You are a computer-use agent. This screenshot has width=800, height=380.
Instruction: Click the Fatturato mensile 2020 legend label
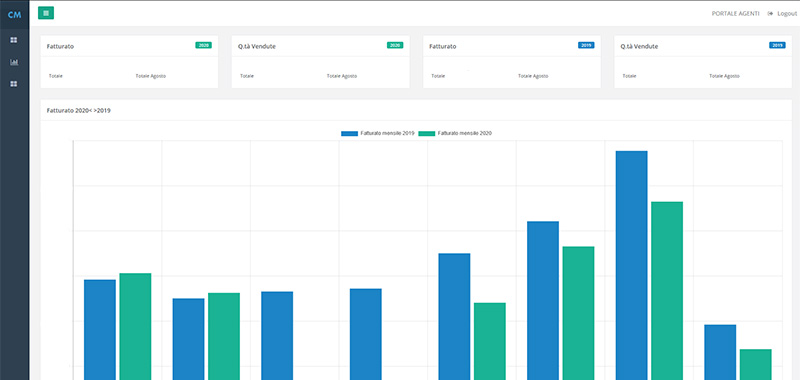(x=465, y=133)
